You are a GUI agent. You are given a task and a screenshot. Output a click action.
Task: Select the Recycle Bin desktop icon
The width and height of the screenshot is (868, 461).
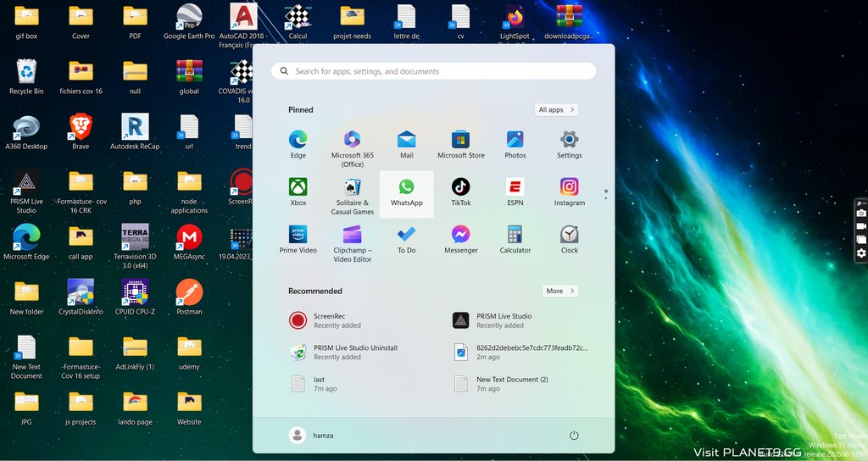[x=26, y=77]
